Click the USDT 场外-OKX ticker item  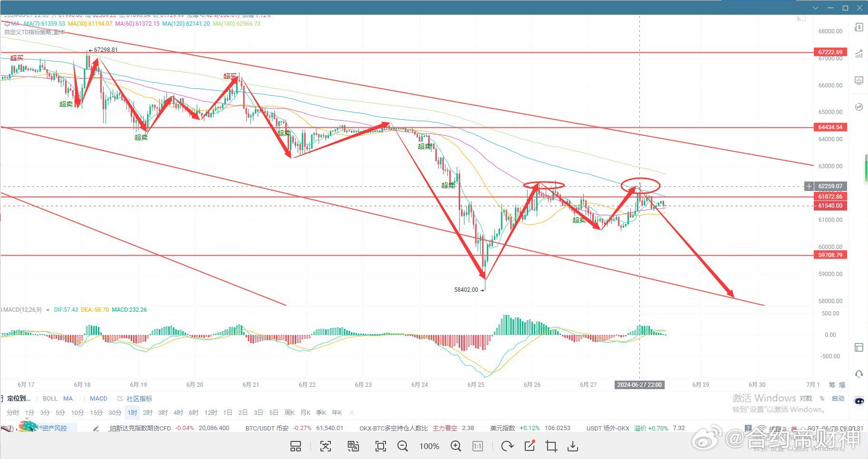click(636, 428)
